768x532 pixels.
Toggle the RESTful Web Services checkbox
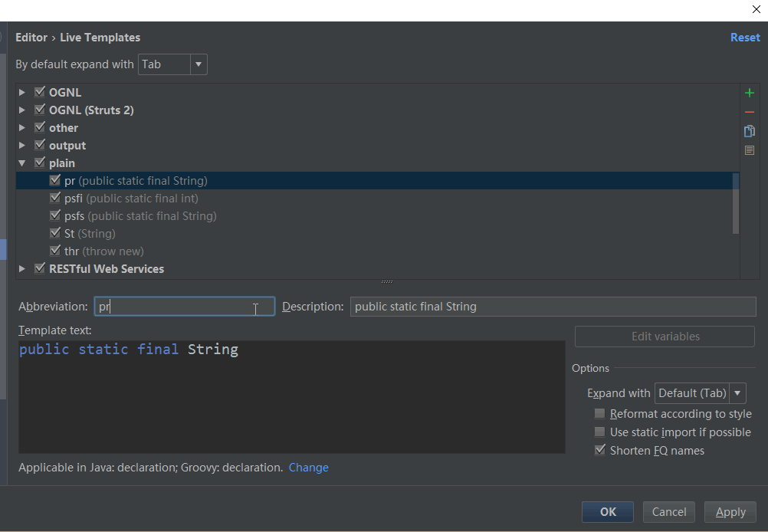40,268
